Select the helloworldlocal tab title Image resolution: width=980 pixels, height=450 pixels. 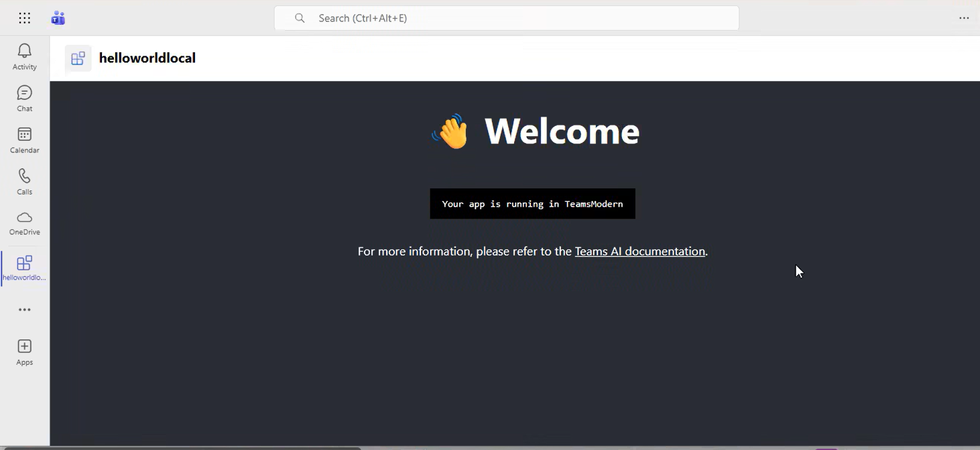click(x=147, y=58)
